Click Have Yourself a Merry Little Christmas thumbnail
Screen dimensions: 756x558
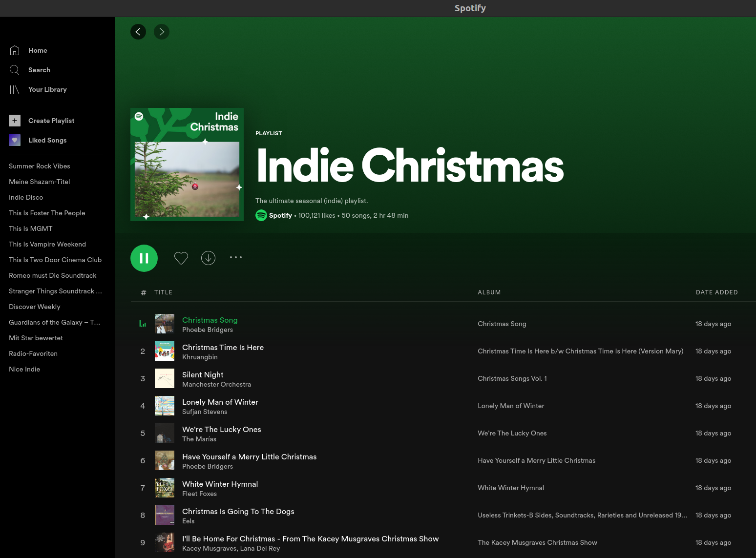point(165,460)
